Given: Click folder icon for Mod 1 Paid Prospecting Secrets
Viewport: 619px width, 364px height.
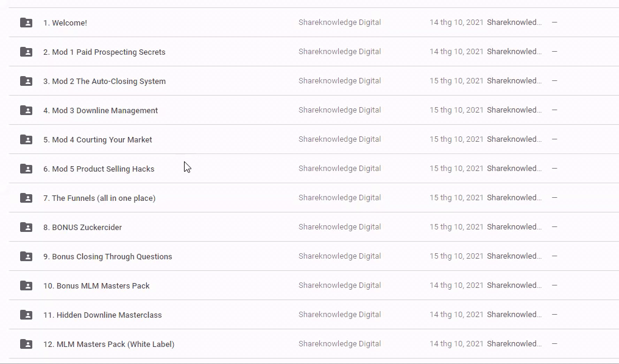Looking at the screenshot, I should tap(26, 52).
